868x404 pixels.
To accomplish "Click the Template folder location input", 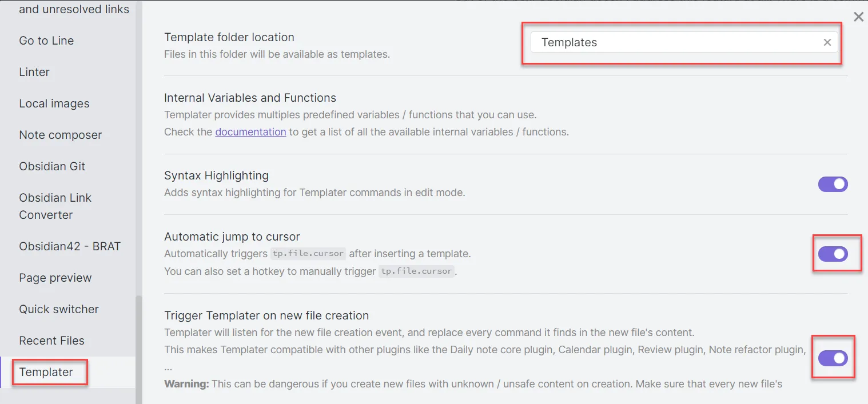I will tap(675, 42).
